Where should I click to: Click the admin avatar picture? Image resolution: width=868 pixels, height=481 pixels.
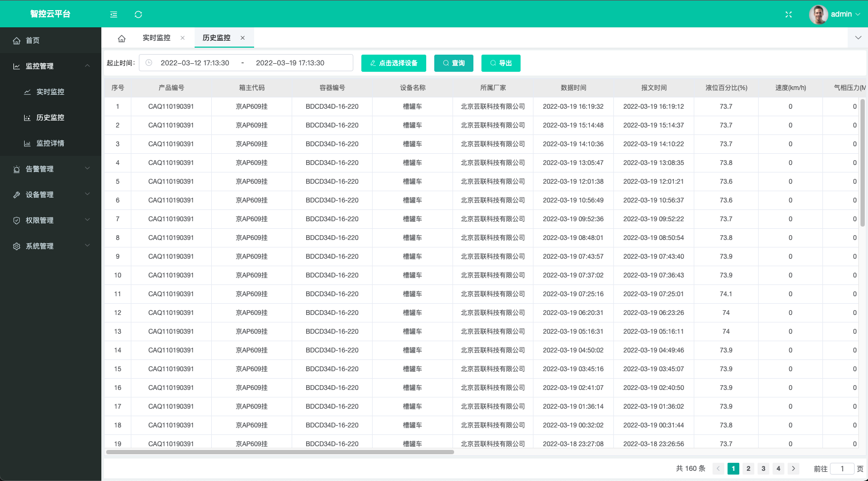pos(818,14)
